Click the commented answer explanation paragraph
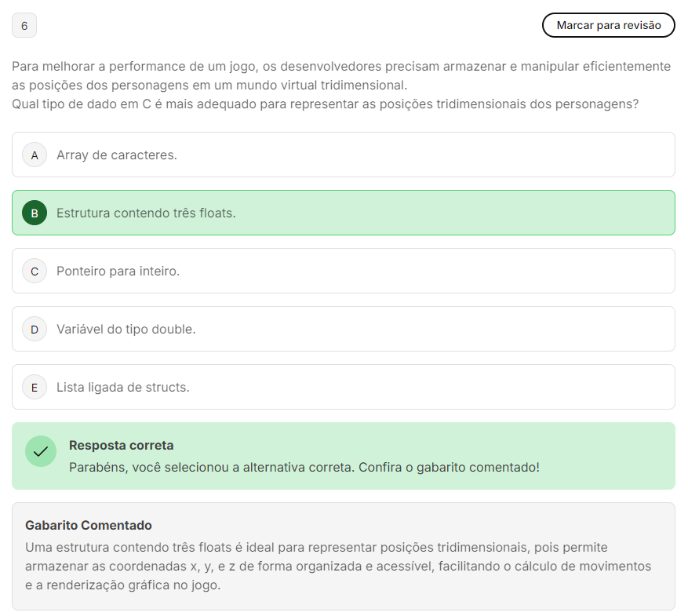Viewport: 688px width, 616px height. pos(338,567)
